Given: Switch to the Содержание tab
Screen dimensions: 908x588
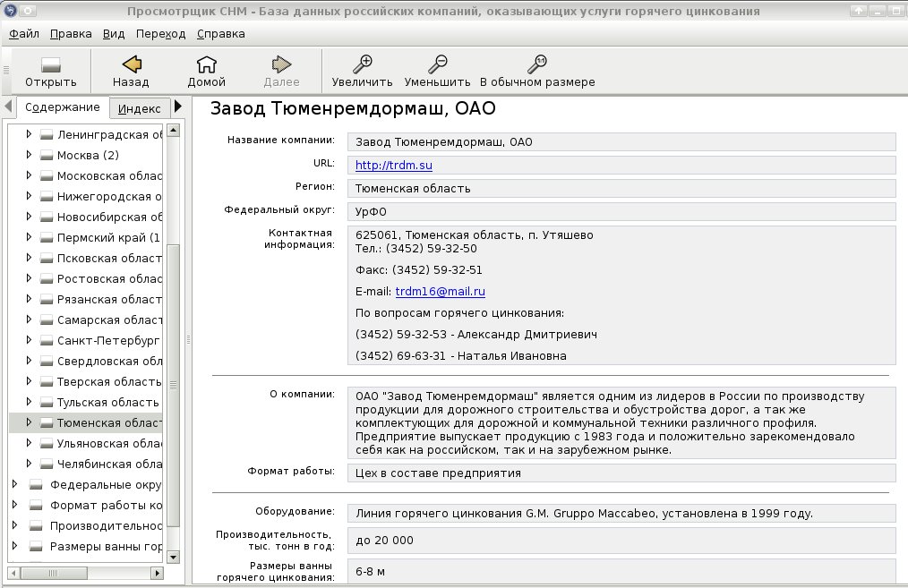Looking at the screenshot, I should coord(62,107).
